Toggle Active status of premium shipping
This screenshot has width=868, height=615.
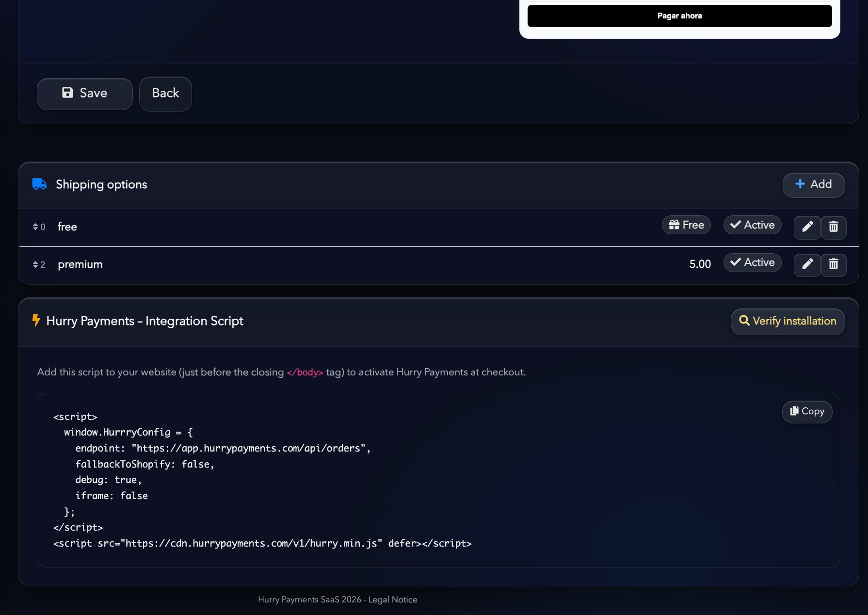(x=752, y=262)
